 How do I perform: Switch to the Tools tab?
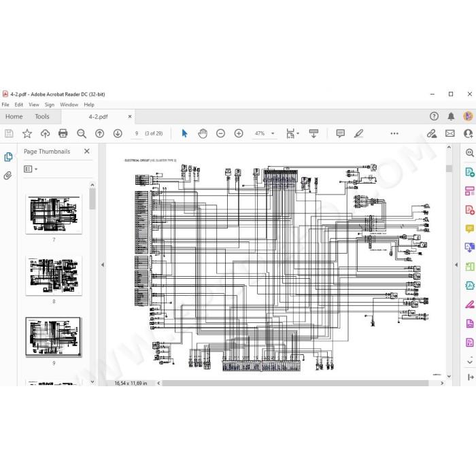coord(42,116)
